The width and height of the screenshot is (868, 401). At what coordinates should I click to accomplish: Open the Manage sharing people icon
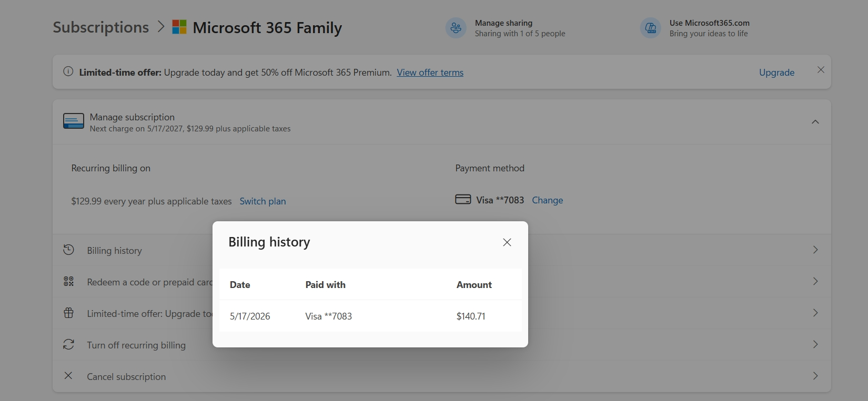click(456, 28)
